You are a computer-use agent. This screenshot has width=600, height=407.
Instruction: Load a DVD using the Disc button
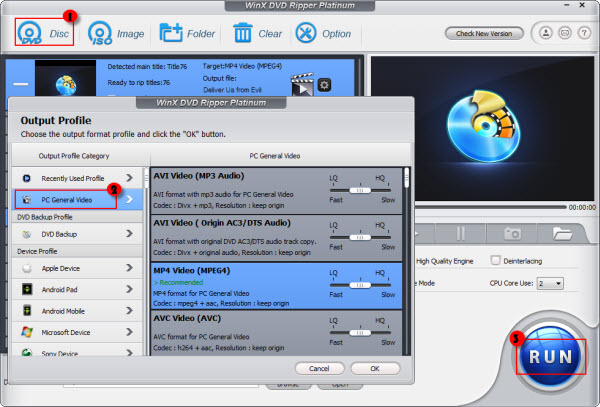click(x=44, y=33)
